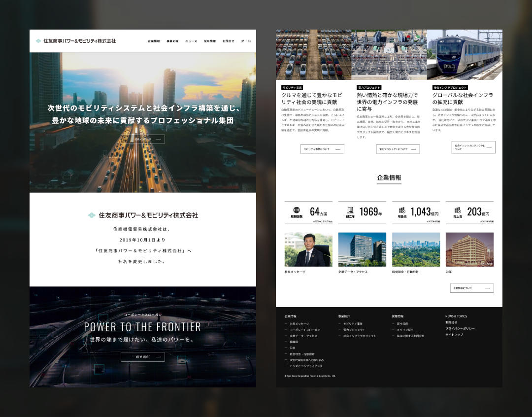Open the お問合せ header menu item
Image resolution: width=532 pixels, height=417 pixels.
pos(229,41)
